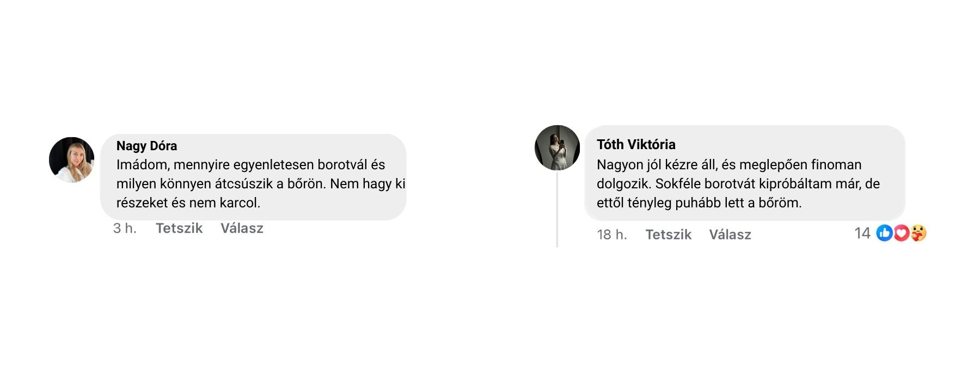Viewport: 980px width, 381px height.
Task: Reply to Tóth Viktória via Válasz
Action: 730,235
